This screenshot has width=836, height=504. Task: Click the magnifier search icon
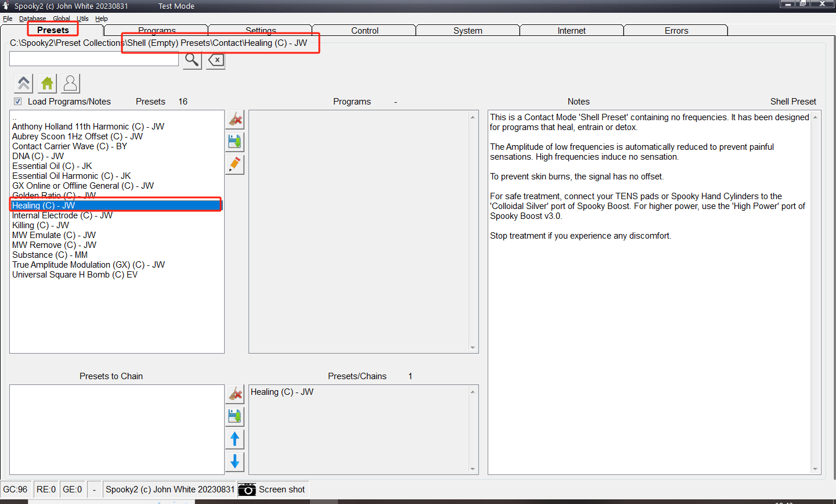tap(192, 60)
